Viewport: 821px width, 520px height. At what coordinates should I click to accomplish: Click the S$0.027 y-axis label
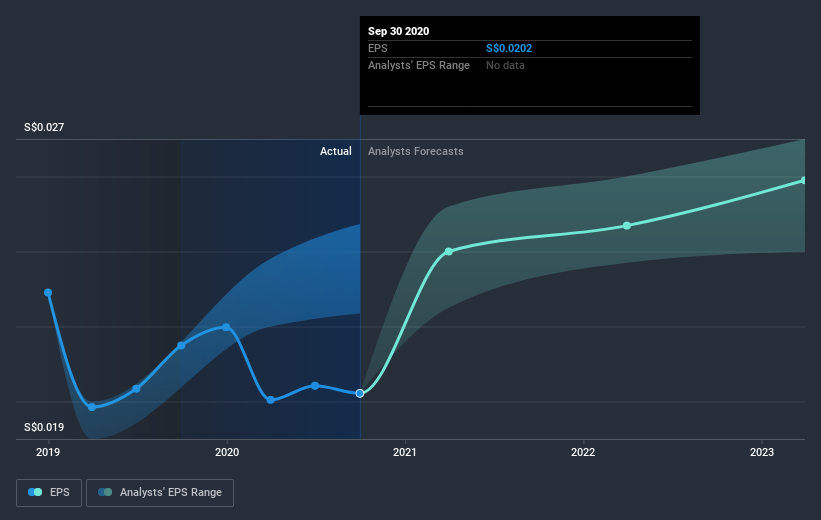(x=44, y=127)
